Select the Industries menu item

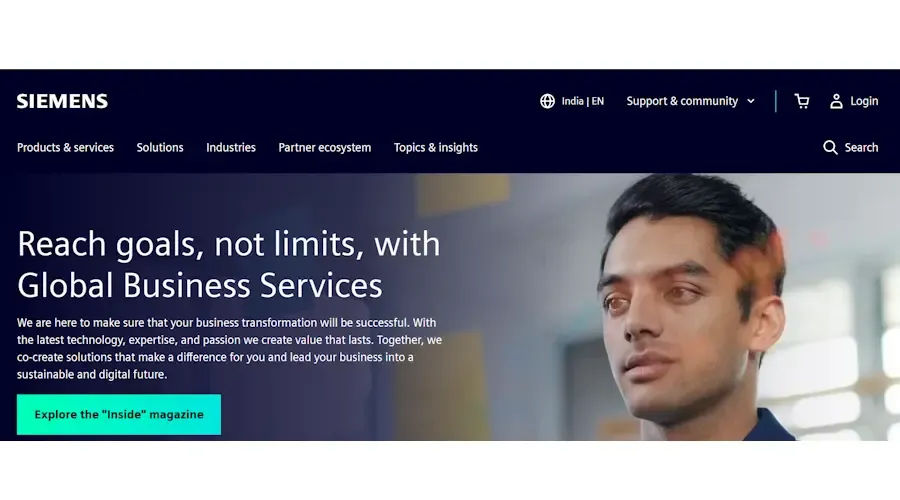(x=231, y=148)
